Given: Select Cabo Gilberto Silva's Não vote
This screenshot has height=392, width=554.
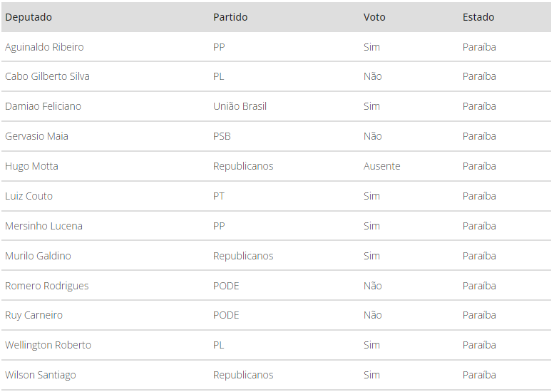Looking at the screenshot, I should click(373, 76).
